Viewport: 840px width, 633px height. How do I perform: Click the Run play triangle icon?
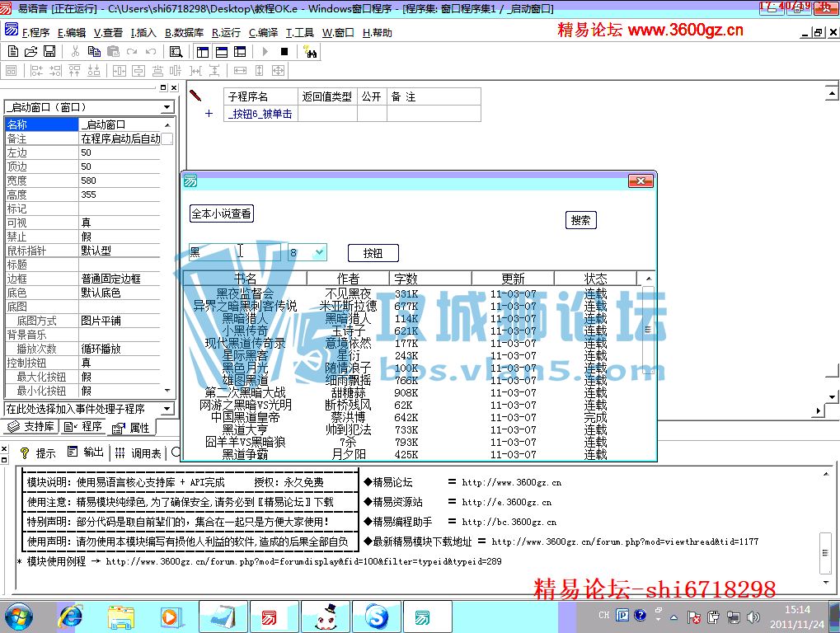pos(265,52)
